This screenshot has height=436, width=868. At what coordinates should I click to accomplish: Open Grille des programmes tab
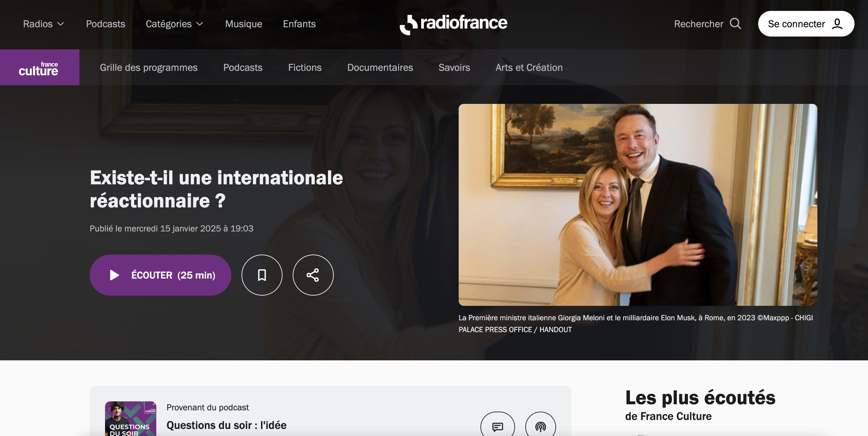[148, 67]
